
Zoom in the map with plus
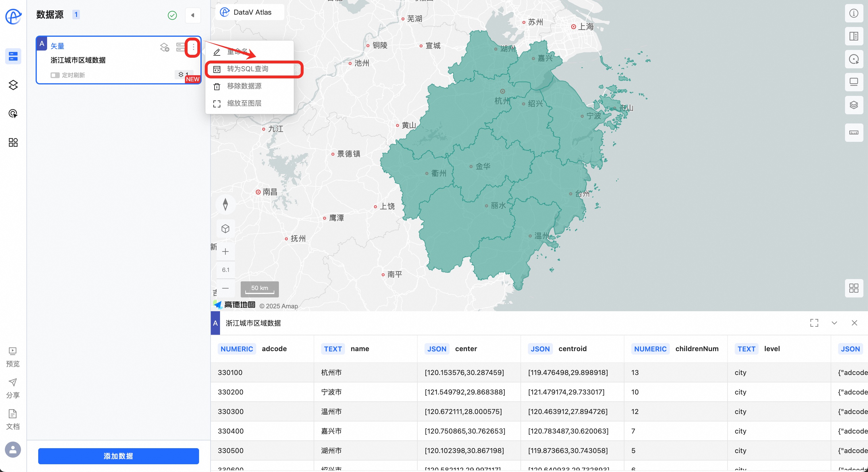point(225,252)
